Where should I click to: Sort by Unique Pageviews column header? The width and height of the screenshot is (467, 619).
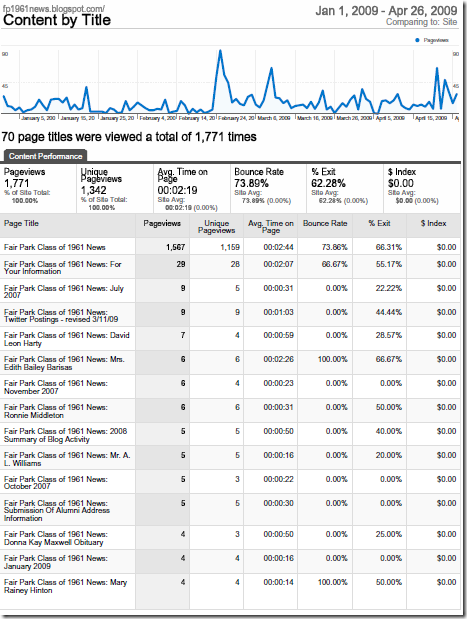(216, 227)
